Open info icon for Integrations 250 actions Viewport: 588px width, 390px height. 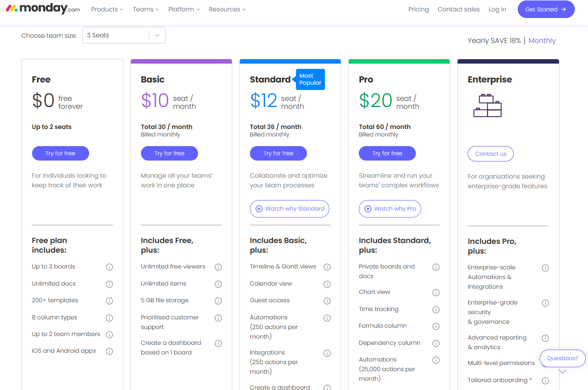coord(327,353)
